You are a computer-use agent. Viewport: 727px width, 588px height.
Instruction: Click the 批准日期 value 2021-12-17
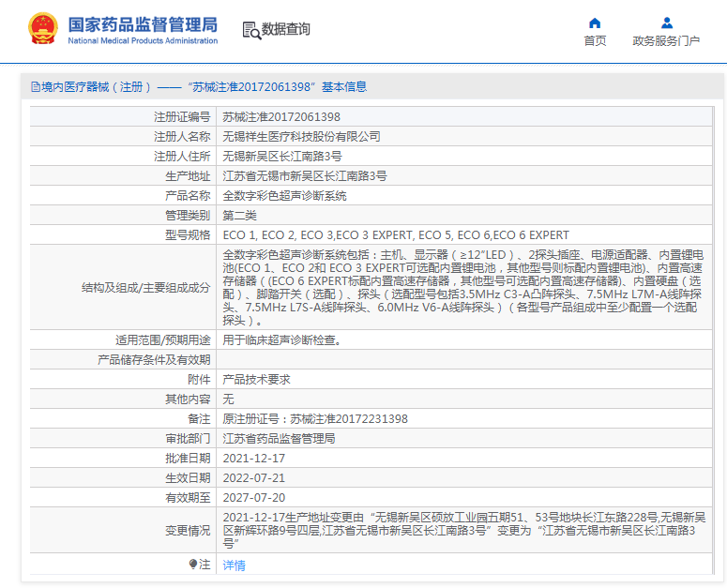click(253, 458)
